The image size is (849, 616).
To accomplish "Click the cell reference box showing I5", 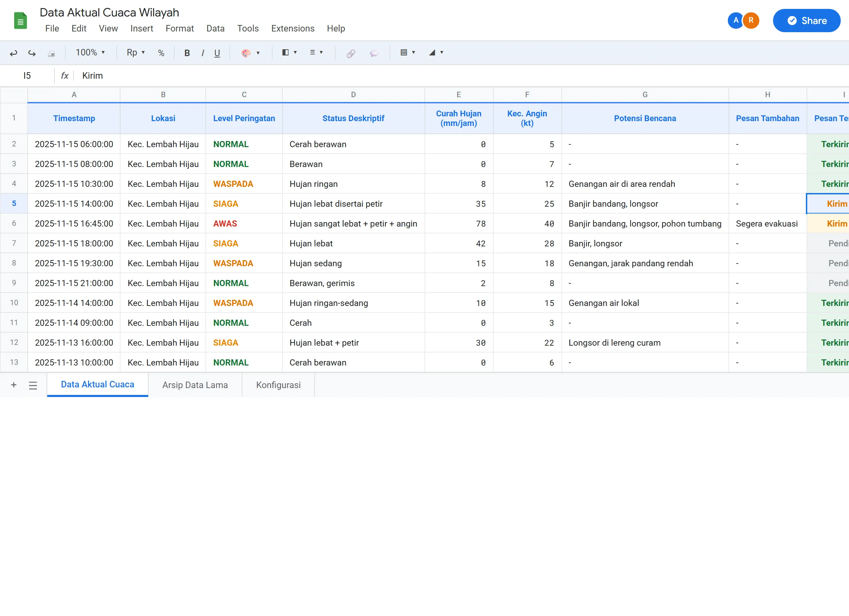I will tap(27, 76).
